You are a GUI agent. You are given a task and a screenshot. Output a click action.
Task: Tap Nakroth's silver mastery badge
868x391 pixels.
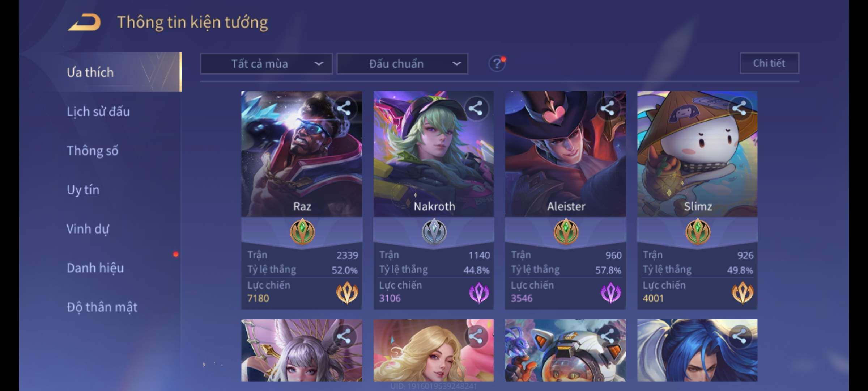[x=434, y=232]
